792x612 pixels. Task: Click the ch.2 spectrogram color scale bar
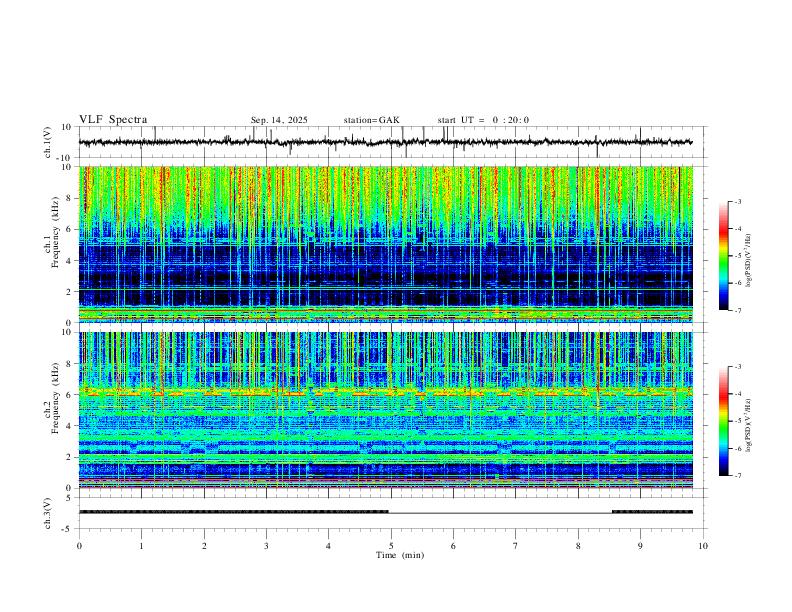(x=723, y=421)
